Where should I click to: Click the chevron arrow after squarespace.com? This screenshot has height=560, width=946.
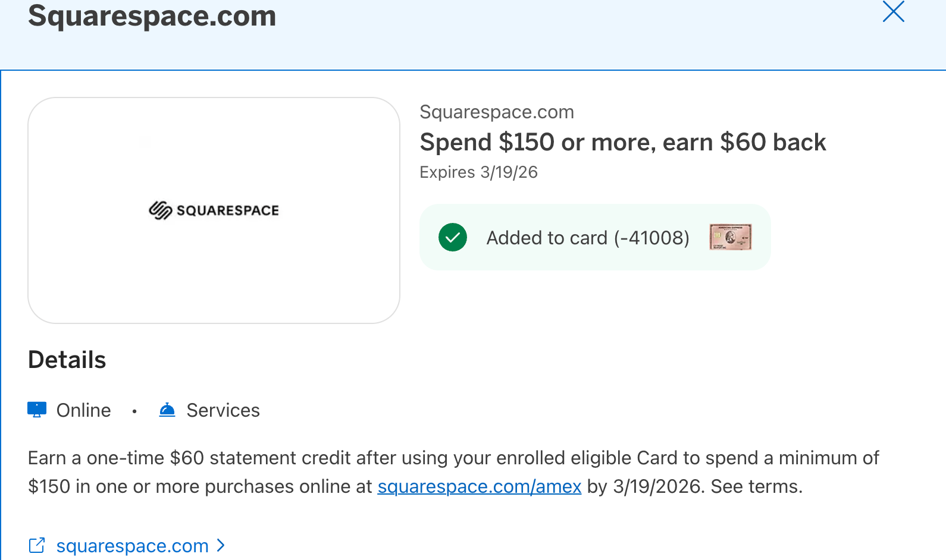[221, 545]
